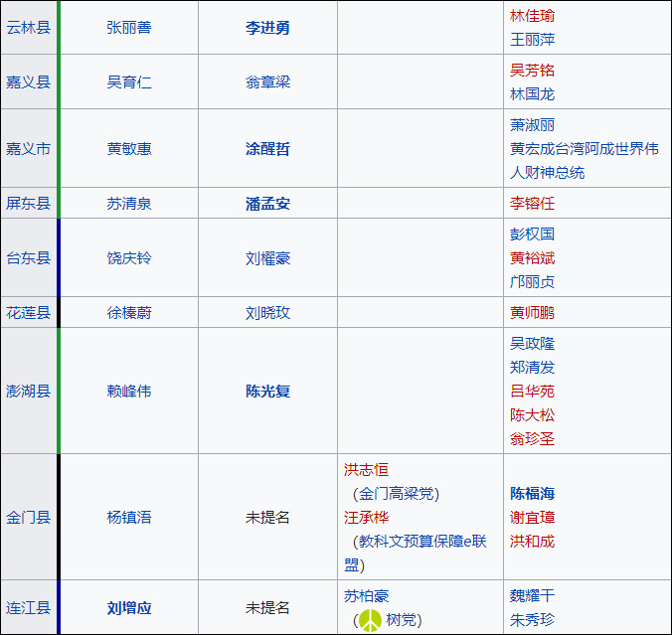This screenshot has height=635, width=672.
Task: Open the red 黄师鹏 link
Action: (532, 312)
